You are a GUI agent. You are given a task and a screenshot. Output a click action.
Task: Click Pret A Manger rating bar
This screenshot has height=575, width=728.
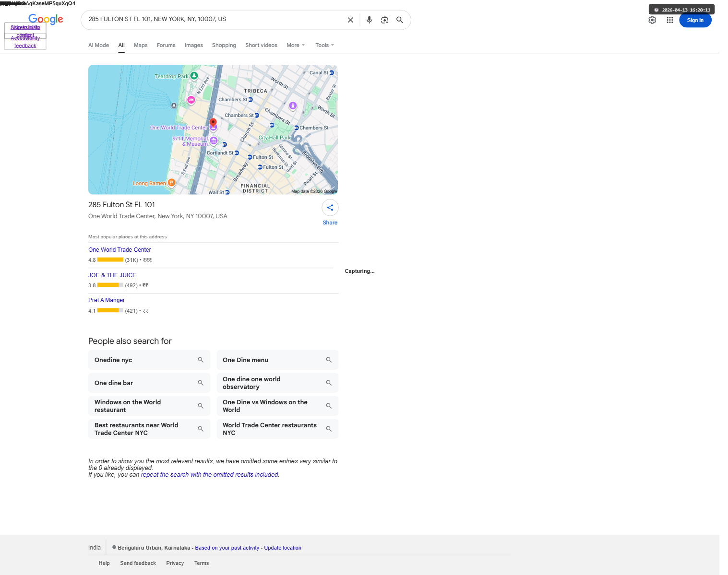coord(110,310)
